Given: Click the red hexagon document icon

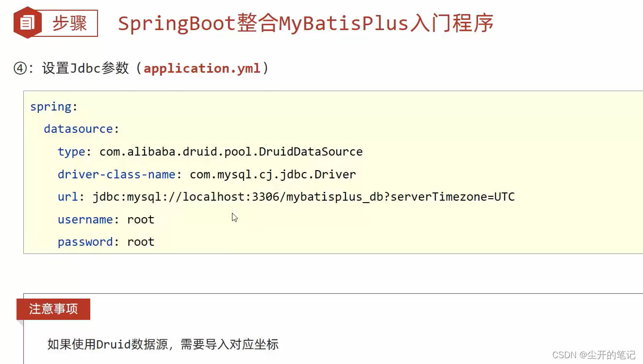Looking at the screenshot, I should [x=28, y=23].
